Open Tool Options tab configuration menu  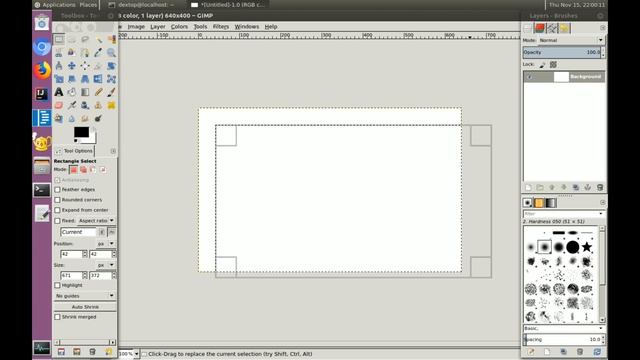[x=113, y=151]
